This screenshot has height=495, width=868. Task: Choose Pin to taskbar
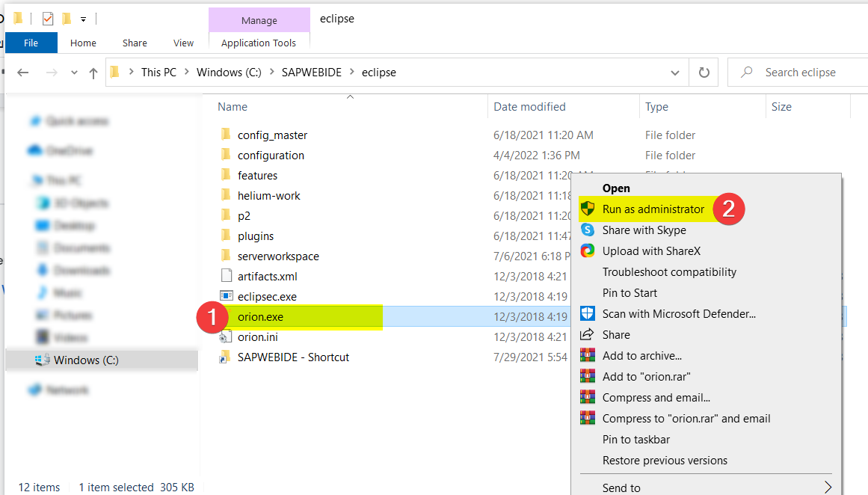(x=636, y=440)
